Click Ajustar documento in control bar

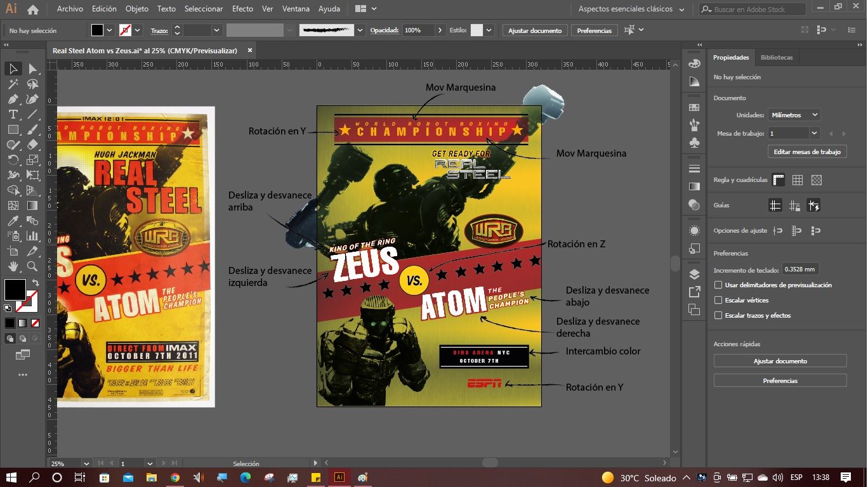[535, 30]
